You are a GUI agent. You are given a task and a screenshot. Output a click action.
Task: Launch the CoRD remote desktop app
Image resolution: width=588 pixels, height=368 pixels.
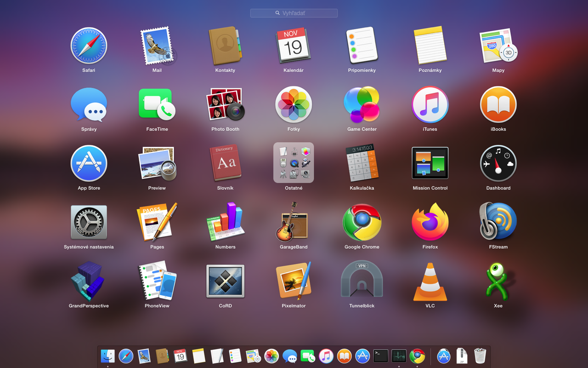point(225,281)
